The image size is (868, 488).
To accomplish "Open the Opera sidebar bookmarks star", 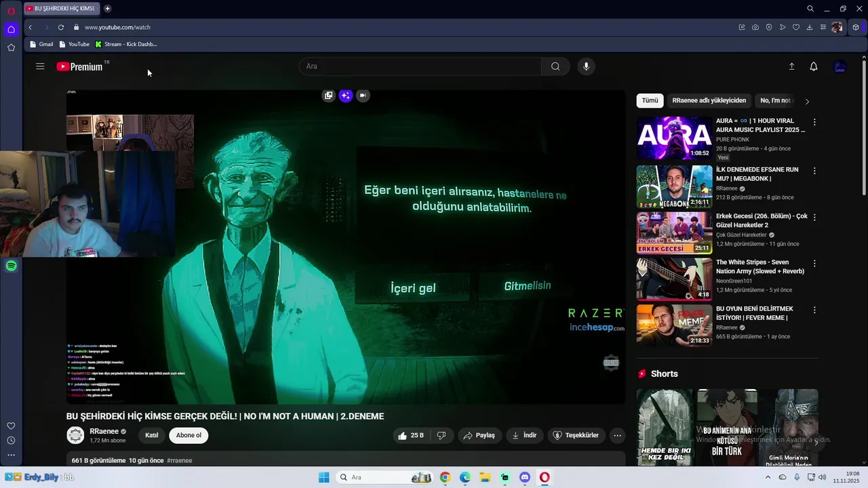I will [x=11, y=47].
